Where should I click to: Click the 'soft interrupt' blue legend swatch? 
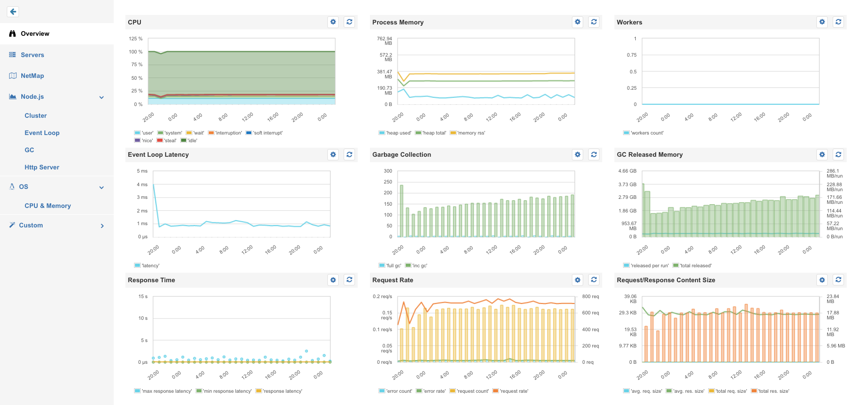click(249, 133)
